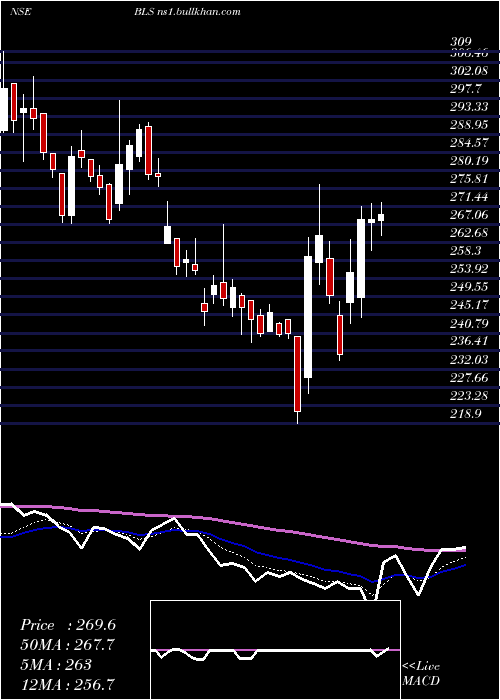The width and height of the screenshot is (500, 700).
Task: Select the 12MA : 256.7 readout
Action: click(67, 684)
